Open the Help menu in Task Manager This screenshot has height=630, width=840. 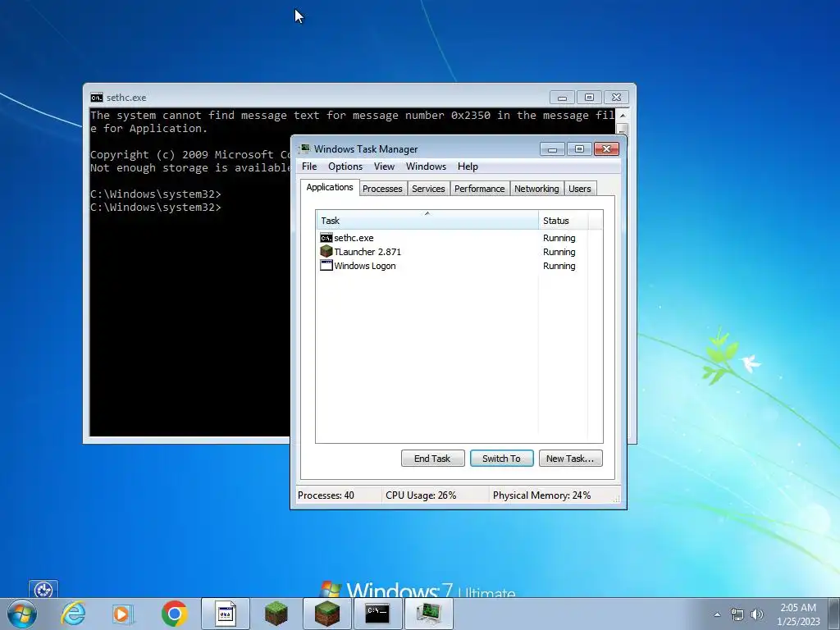pos(468,167)
